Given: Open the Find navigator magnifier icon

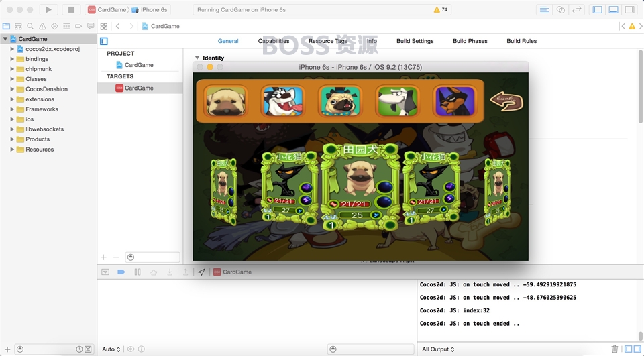Looking at the screenshot, I should (x=30, y=26).
